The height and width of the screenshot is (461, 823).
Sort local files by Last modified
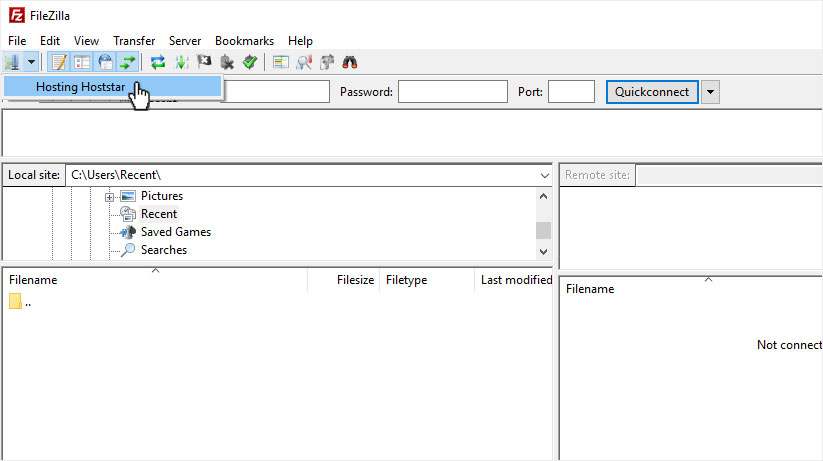point(514,280)
